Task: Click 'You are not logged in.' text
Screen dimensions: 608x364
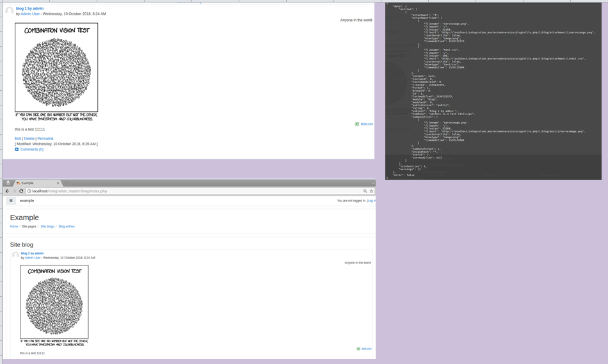Action: (351, 201)
